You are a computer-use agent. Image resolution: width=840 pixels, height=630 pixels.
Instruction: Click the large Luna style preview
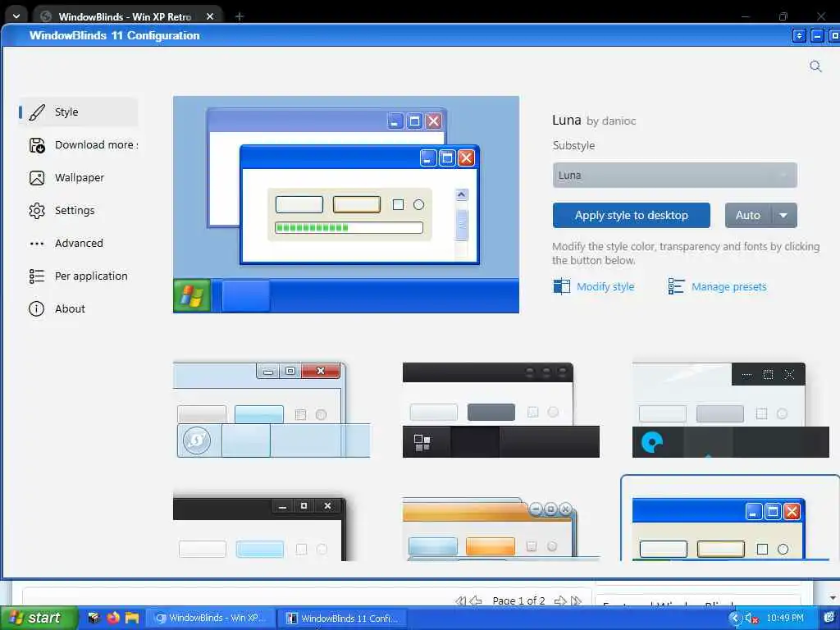[x=346, y=204]
